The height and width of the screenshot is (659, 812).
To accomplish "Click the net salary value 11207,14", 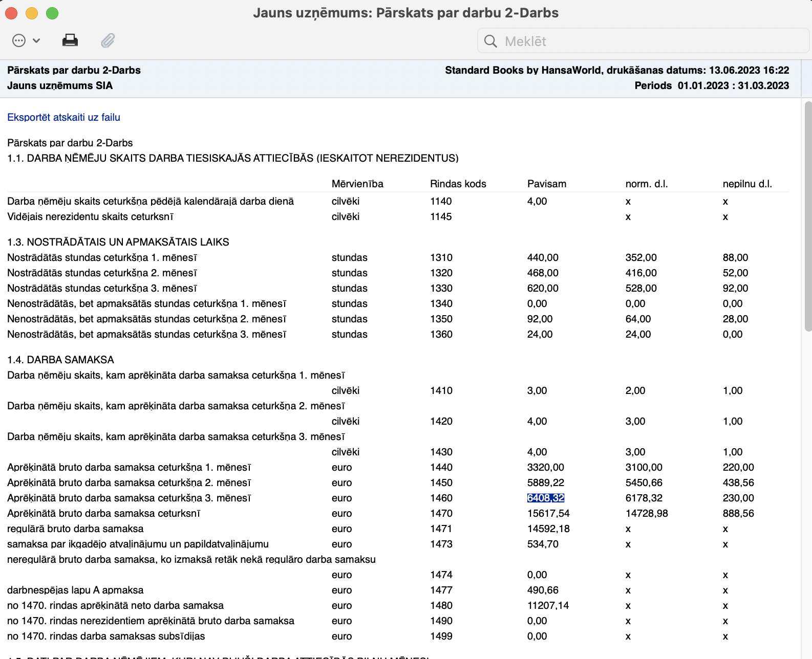I will tap(548, 605).
